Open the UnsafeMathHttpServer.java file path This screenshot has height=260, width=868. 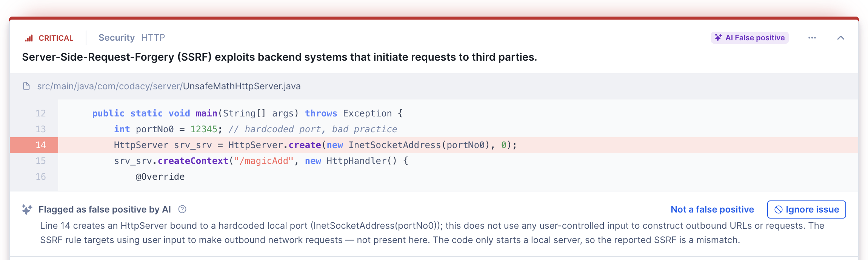point(169,86)
